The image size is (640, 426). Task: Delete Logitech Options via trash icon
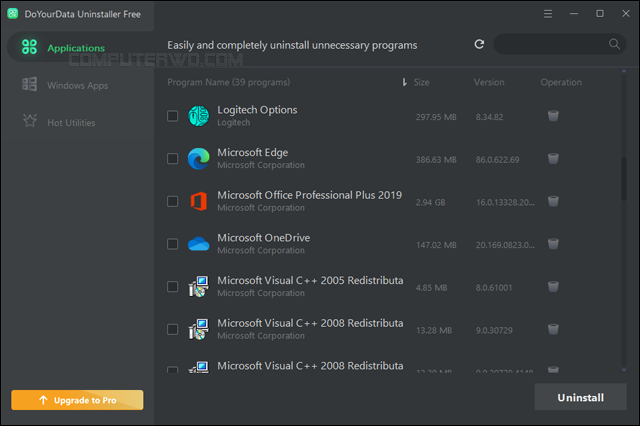coord(553,116)
